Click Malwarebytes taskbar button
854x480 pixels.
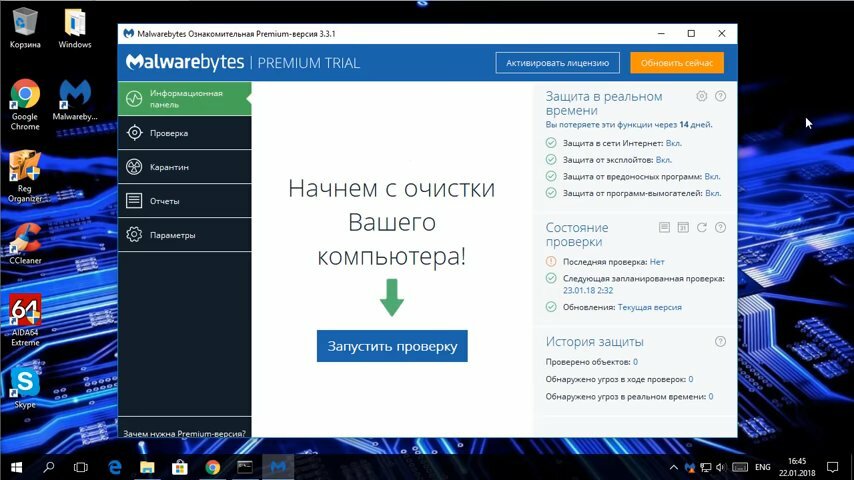278,467
